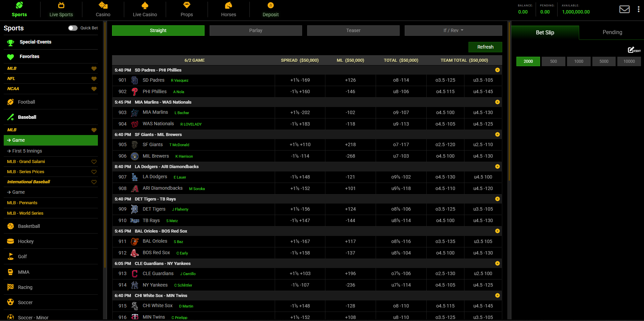Open the Sports section icon
Screen dimensions: 644x321
coord(19,5)
